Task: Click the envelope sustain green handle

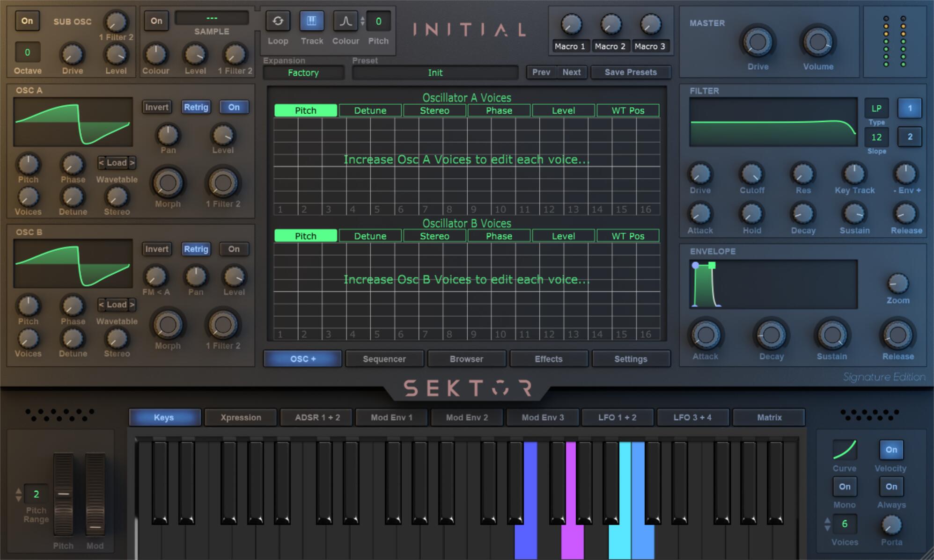Action: tap(712, 265)
